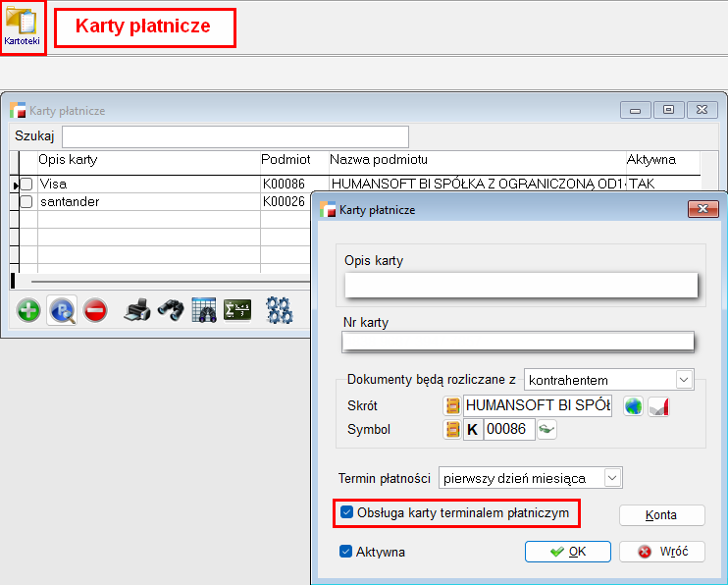Click the Szukaj search field
This screenshot has width=728, height=585.
[x=235, y=136]
